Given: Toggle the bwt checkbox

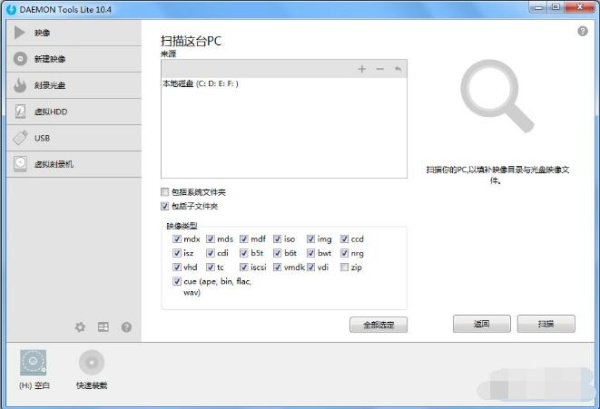Looking at the screenshot, I should click(x=311, y=253).
